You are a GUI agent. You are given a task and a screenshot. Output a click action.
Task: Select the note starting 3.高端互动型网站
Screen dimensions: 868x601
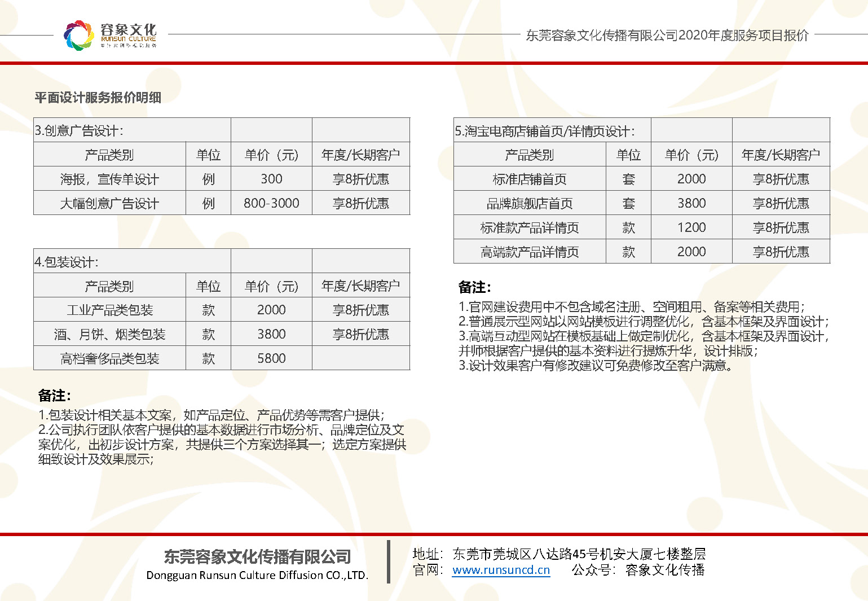click(644, 344)
